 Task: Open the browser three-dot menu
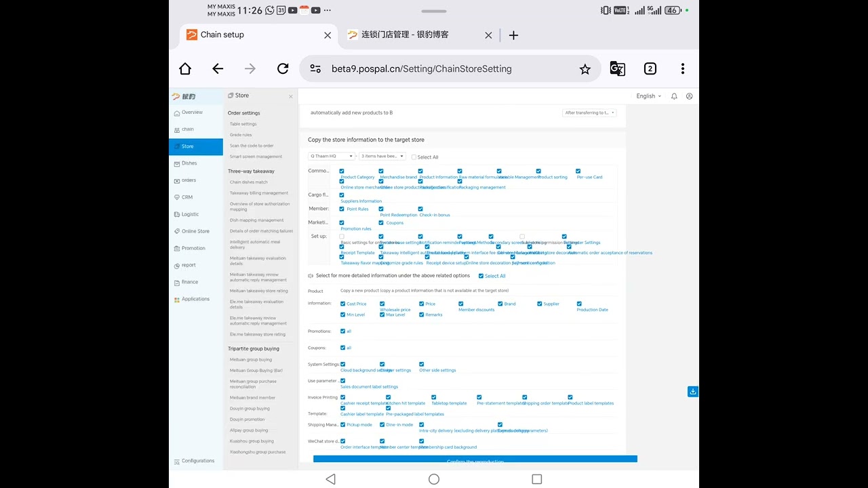coord(683,68)
